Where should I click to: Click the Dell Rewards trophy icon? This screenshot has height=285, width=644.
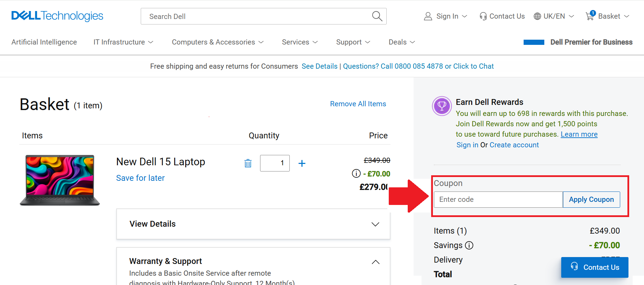click(x=442, y=106)
